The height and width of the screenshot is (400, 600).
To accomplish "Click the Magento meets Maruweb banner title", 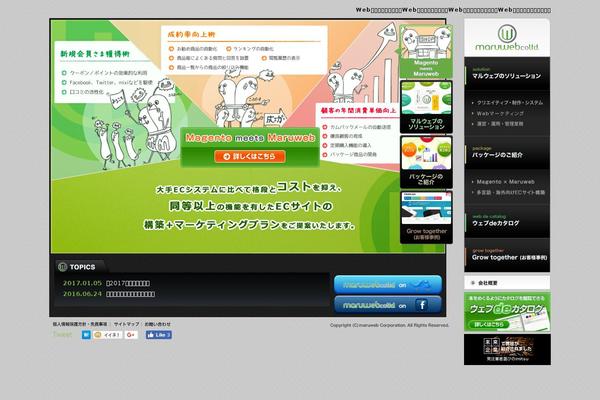I will 250,138.
